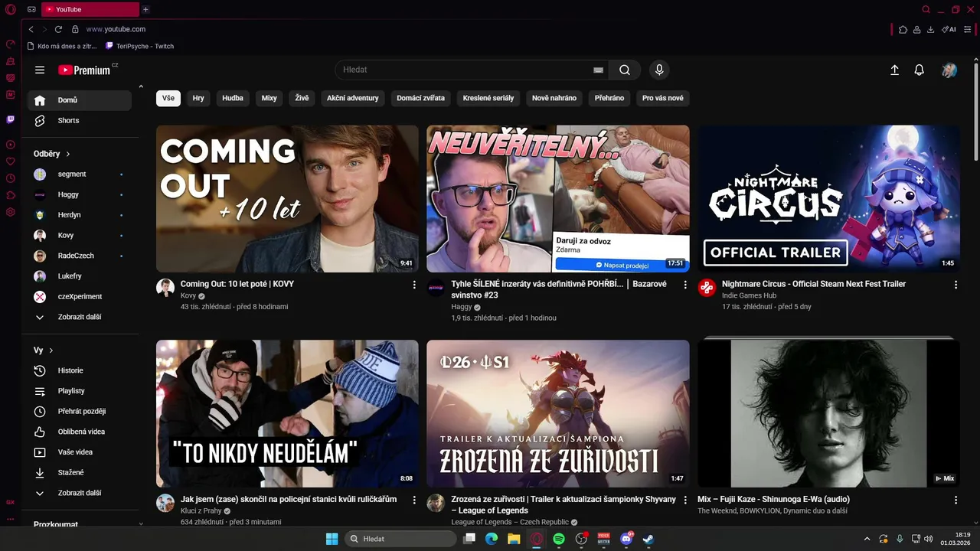980x551 pixels.
Task: Go back to the previous page
Action: (31, 29)
